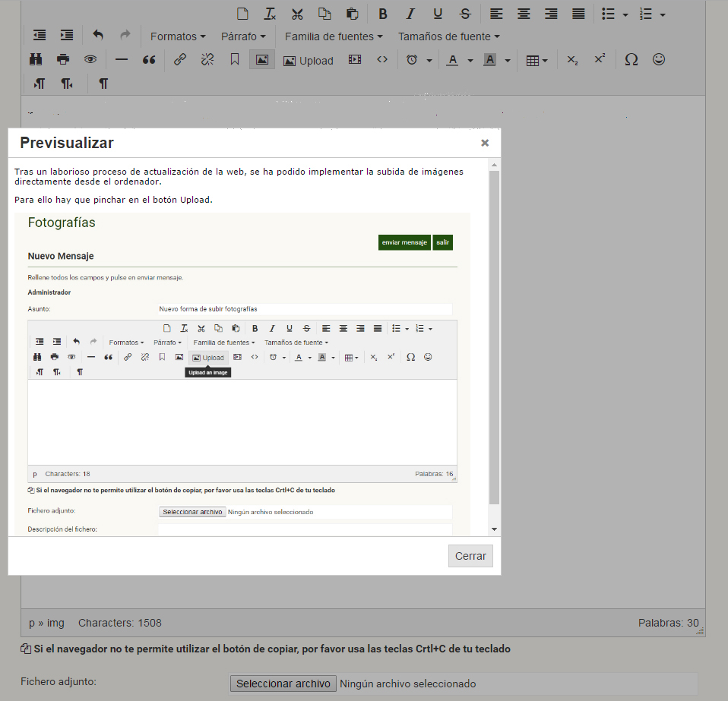The image size is (728, 701).
Task: Click the Preview eye icon
Action: click(x=90, y=59)
